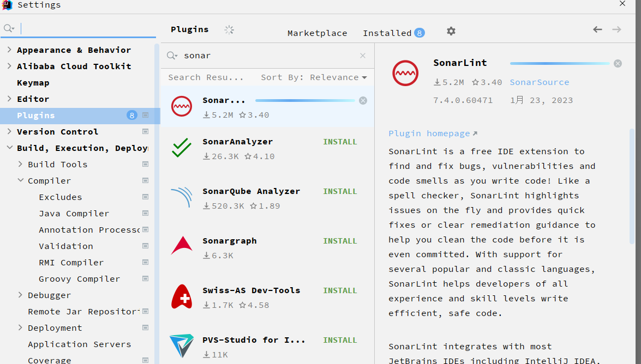Expand the Build Tools node

20,164
